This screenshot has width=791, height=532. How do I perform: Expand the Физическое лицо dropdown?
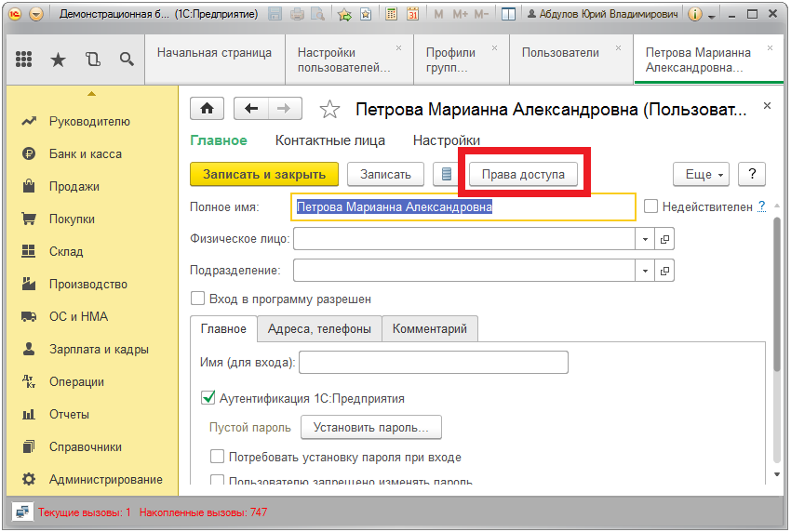[646, 239]
